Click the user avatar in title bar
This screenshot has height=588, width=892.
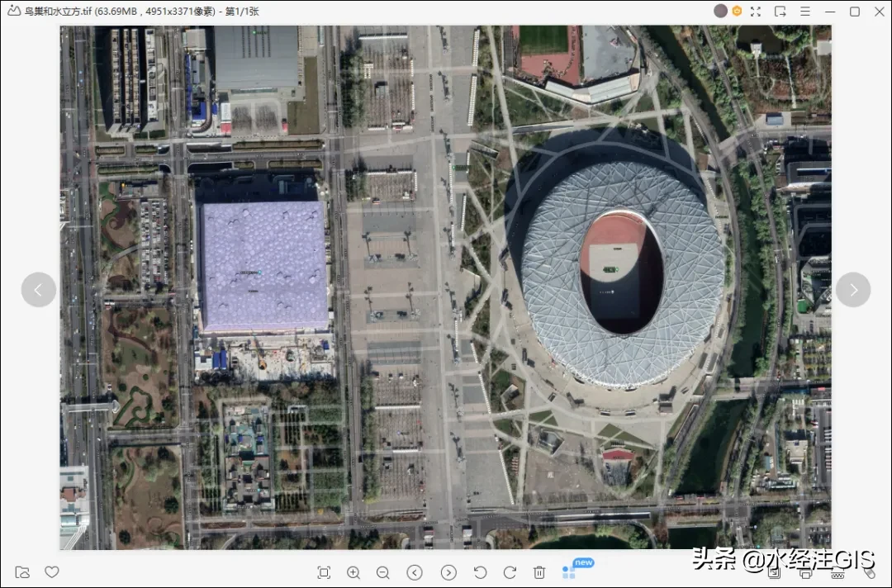pos(720,11)
